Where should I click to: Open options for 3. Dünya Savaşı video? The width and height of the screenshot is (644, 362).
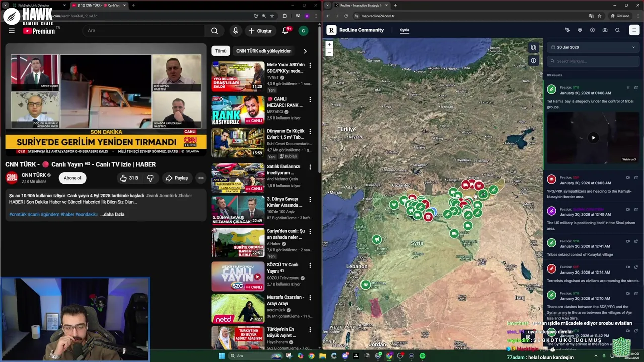pyautogui.click(x=310, y=199)
